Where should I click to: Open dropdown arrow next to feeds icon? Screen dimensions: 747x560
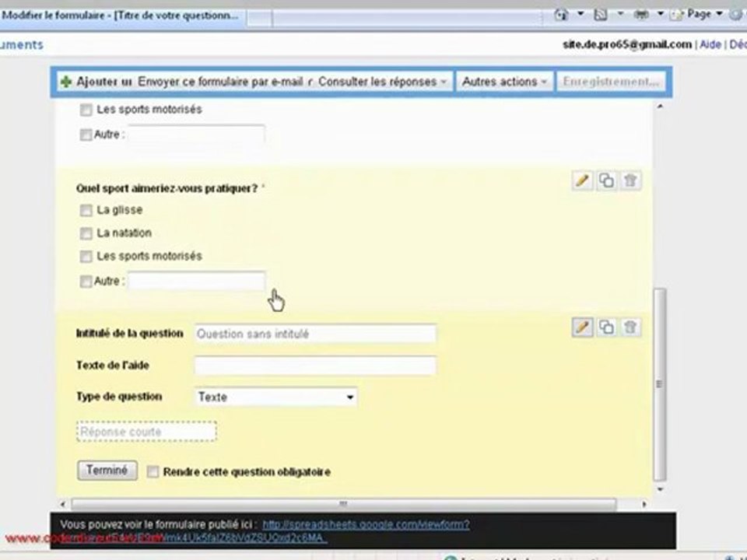point(620,14)
